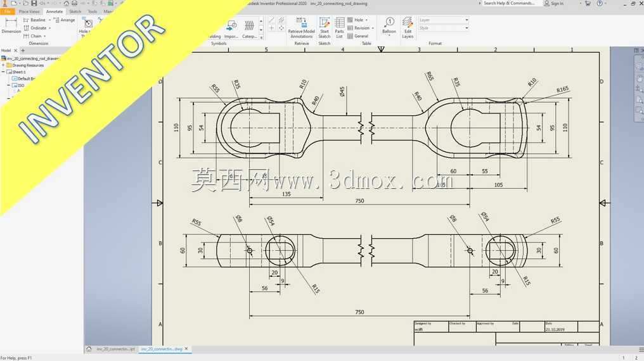Expand the Balloon dropdown arrow
The image size is (644, 361).
coord(389,35)
